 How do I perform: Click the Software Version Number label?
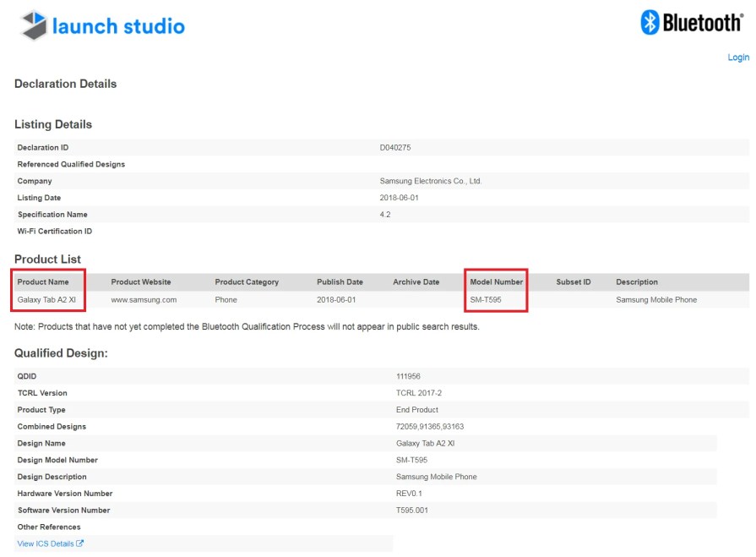click(63, 511)
